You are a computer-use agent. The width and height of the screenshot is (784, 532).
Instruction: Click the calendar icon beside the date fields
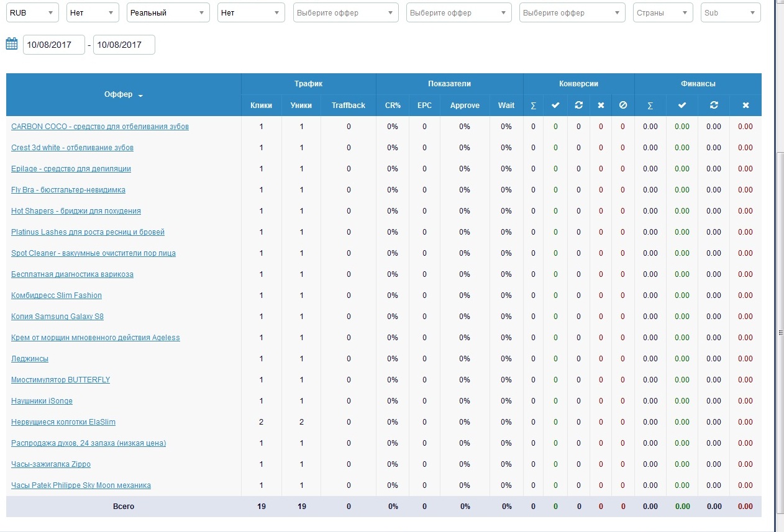pos(12,43)
